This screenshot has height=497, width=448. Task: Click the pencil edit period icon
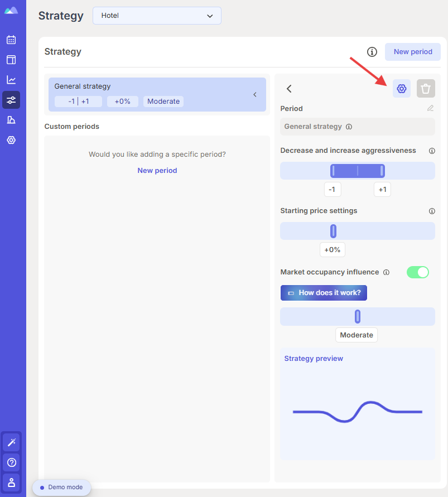coord(430,108)
